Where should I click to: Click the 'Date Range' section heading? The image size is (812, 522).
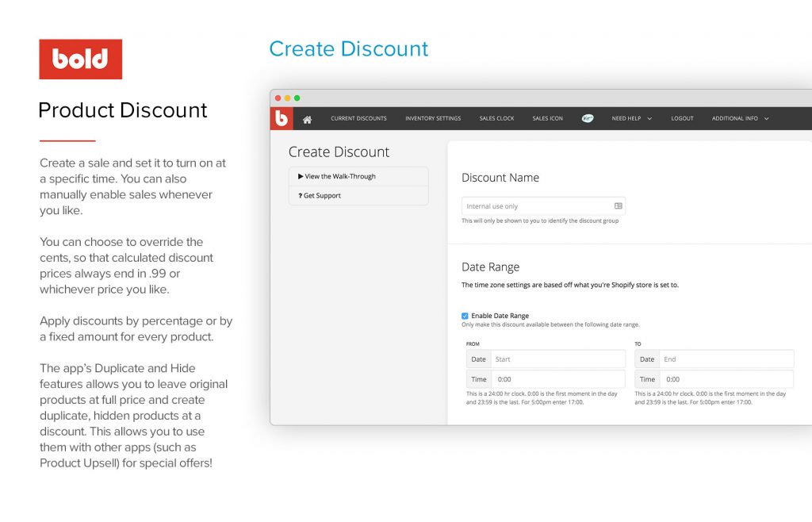(490, 267)
